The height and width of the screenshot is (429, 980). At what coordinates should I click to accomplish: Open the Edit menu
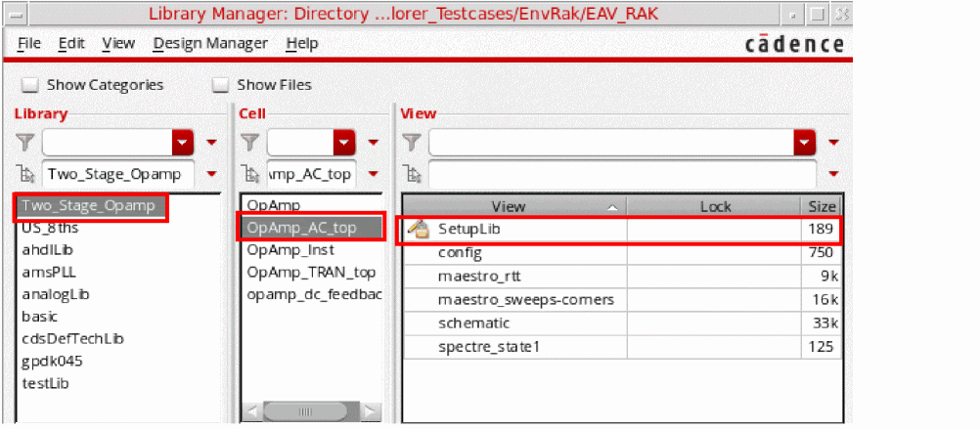(71, 44)
